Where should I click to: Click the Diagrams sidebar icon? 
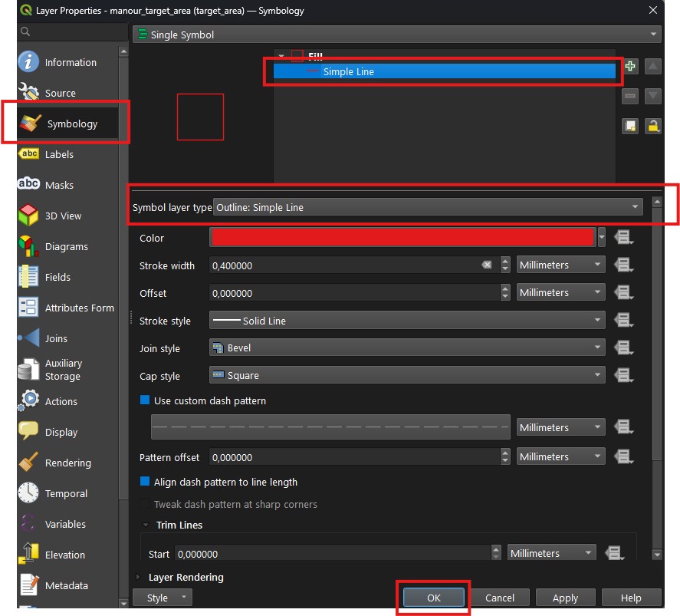(x=28, y=246)
